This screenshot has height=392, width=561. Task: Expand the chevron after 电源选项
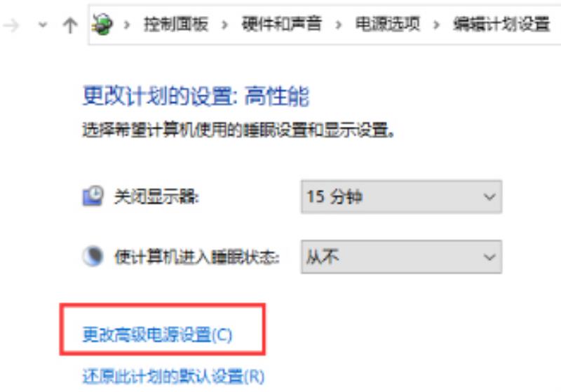(436, 25)
